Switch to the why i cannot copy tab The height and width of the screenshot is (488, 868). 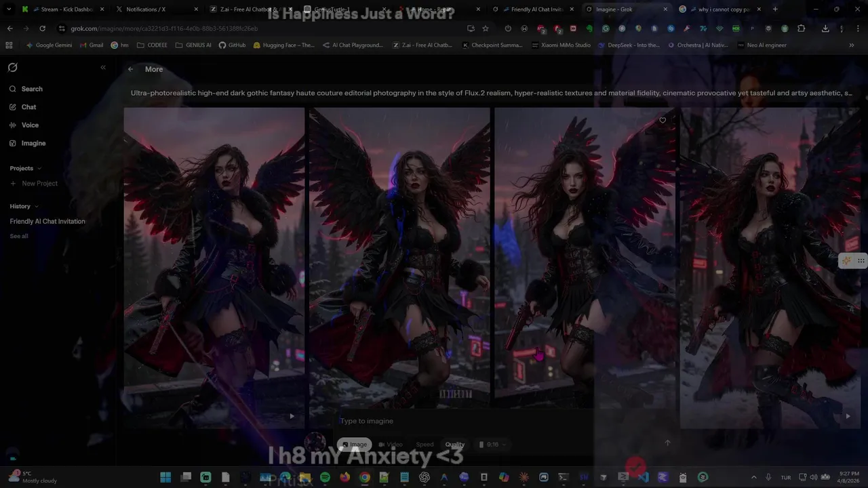[720, 9]
